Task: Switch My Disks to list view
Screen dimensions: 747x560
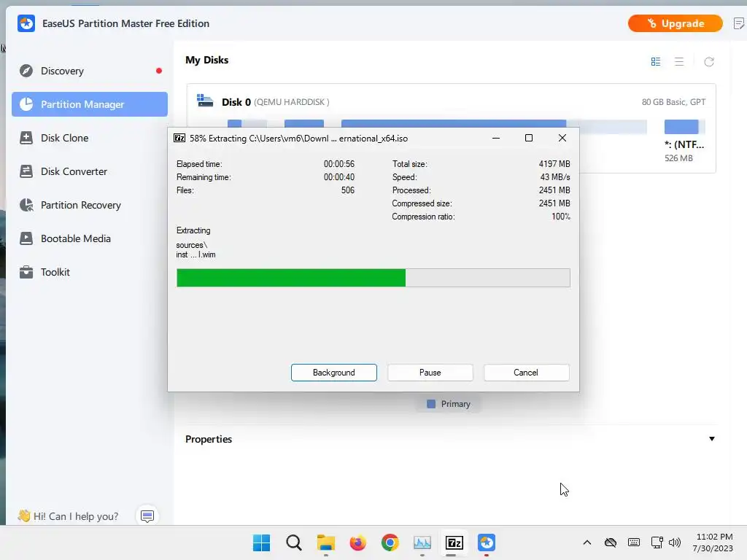Action: click(679, 62)
